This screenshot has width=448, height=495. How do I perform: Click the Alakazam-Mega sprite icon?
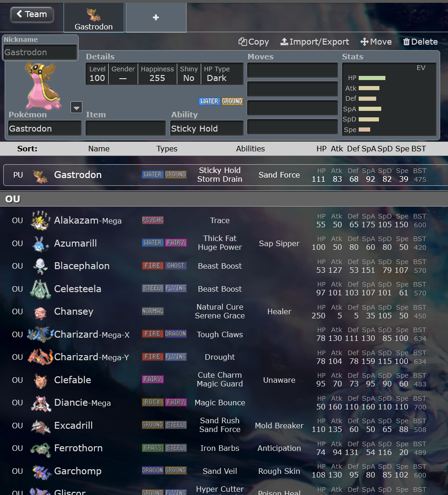(x=41, y=220)
